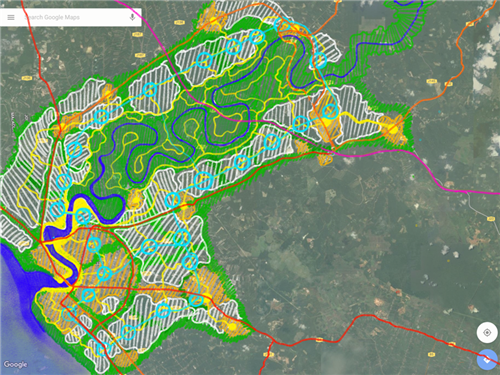Click shield on red road near directions button
This screenshot has height=375, width=500.
click(x=452, y=345)
